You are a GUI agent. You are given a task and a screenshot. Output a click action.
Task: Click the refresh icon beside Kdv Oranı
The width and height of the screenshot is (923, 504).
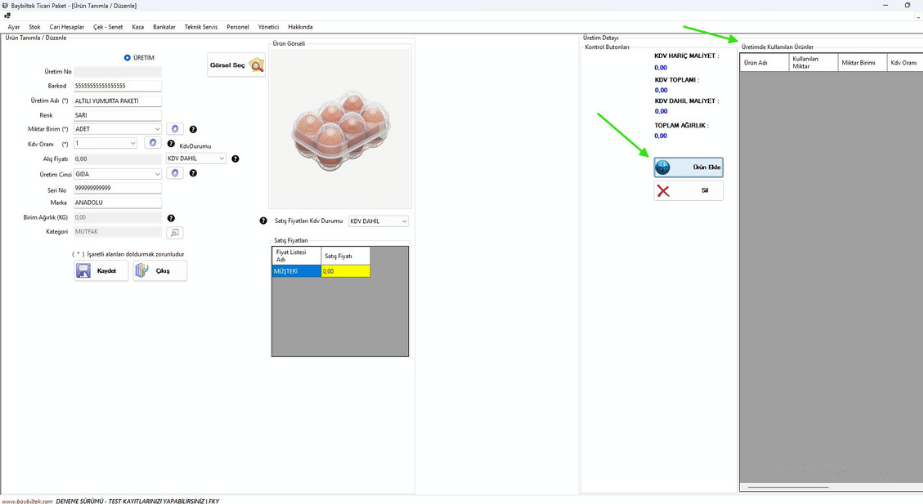coord(153,143)
